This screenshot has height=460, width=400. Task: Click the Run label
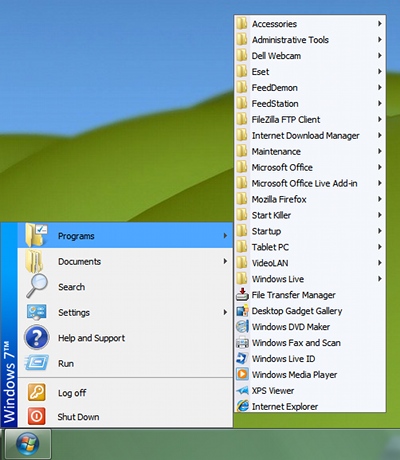pyautogui.click(x=66, y=363)
